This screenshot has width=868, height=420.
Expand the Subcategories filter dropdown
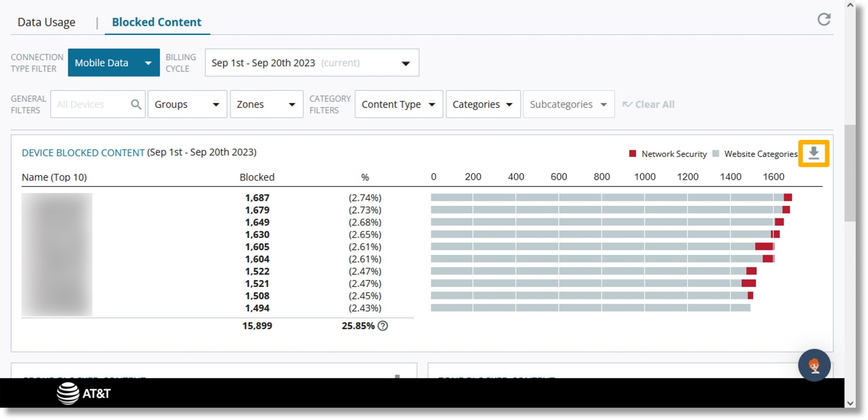pos(567,104)
